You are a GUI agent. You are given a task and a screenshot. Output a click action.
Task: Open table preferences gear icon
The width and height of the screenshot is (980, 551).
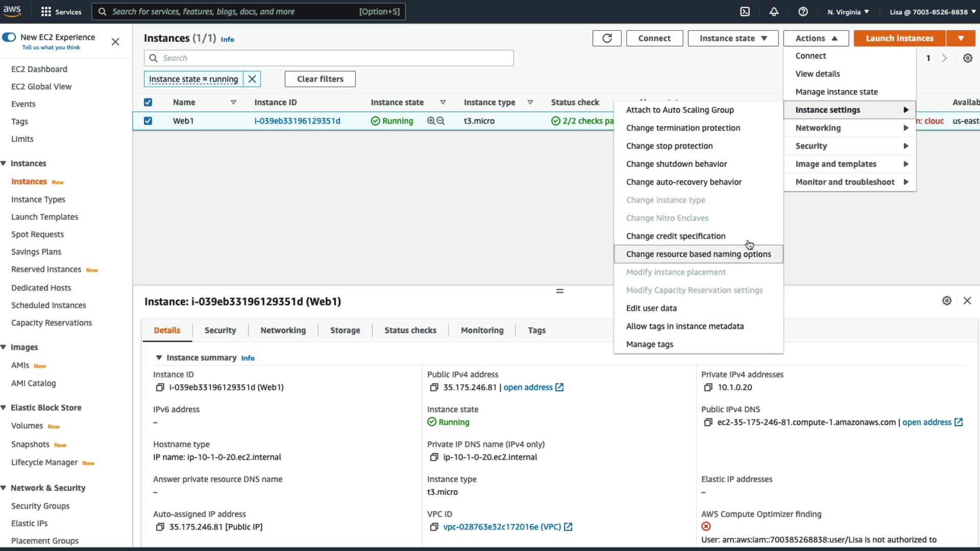[x=967, y=58]
